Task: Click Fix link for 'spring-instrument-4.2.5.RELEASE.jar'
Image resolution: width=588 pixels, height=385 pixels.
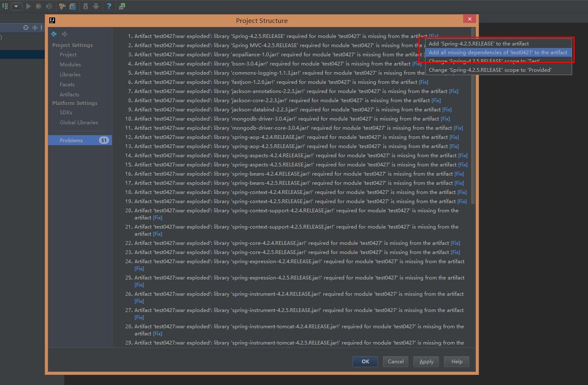Action: pyautogui.click(x=139, y=317)
